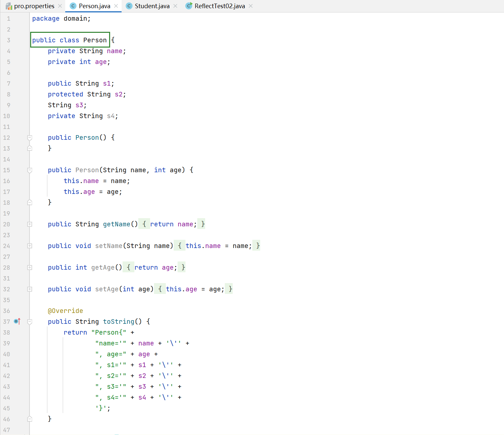This screenshot has height=435, width=504.
Task: Collapse the Person() constructor fold at line 12
Action: (x=29, y=138)
